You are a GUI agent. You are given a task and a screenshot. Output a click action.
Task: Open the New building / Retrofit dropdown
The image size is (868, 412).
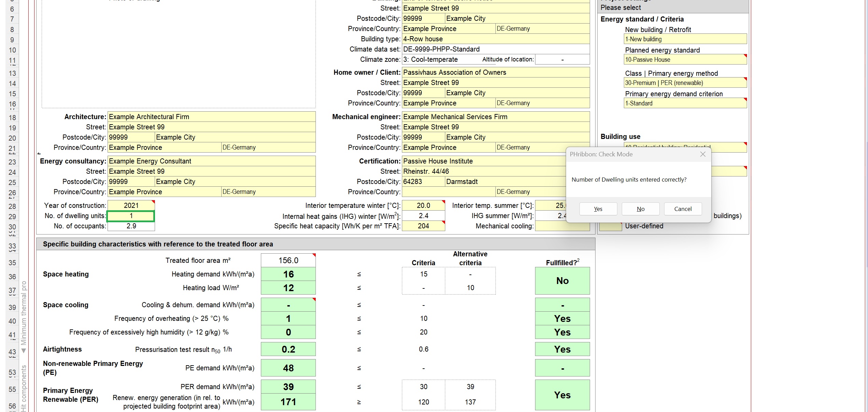pos(685,39)
